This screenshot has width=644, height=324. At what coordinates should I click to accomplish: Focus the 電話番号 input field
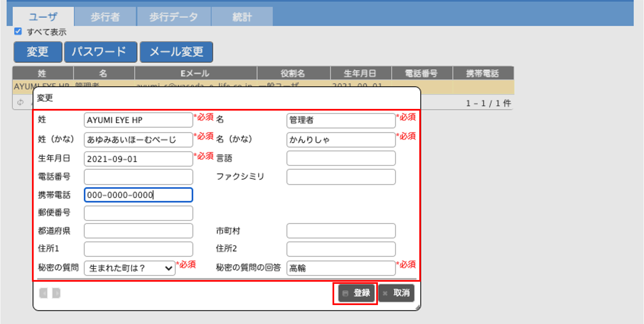coord(138,177)
